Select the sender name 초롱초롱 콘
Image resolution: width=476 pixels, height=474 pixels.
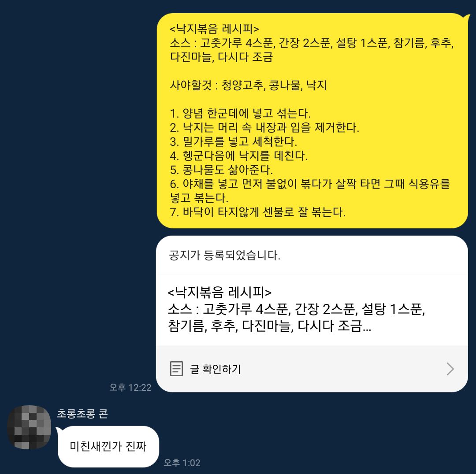[82, 414]
